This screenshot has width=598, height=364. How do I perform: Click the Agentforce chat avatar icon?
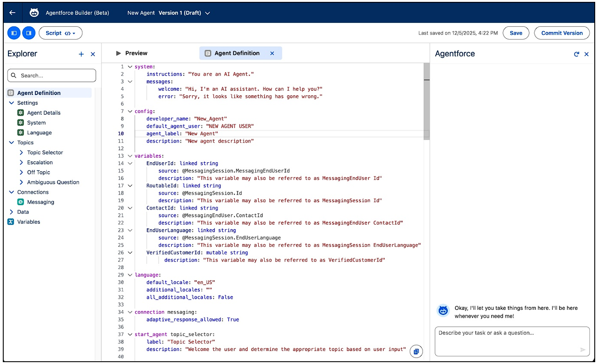[443, 310]
